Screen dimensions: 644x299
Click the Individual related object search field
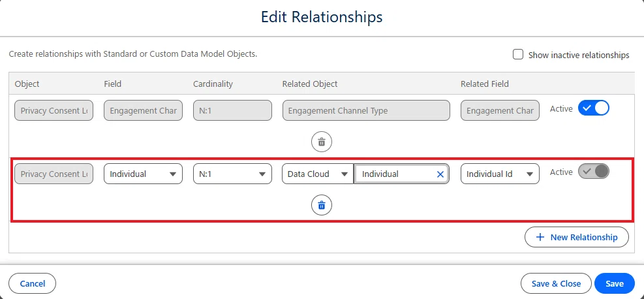click(x=401, y=174)
